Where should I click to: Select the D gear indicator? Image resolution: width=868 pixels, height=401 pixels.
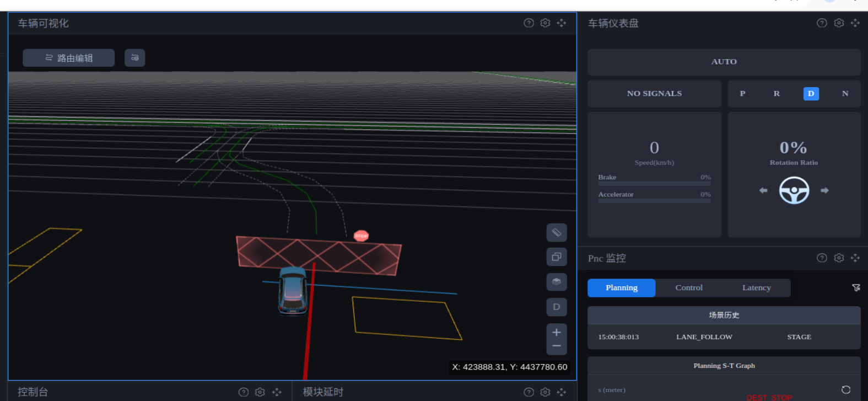point(811,94)
